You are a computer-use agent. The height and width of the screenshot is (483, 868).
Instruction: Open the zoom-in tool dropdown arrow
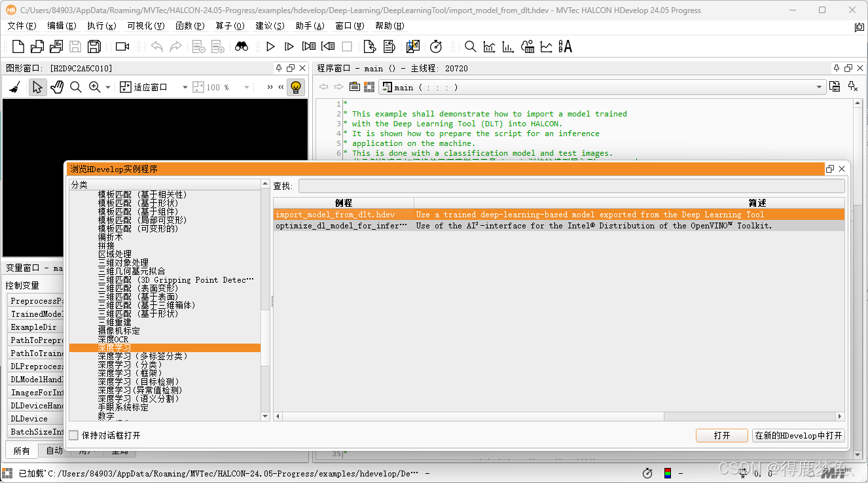[108, 87]
